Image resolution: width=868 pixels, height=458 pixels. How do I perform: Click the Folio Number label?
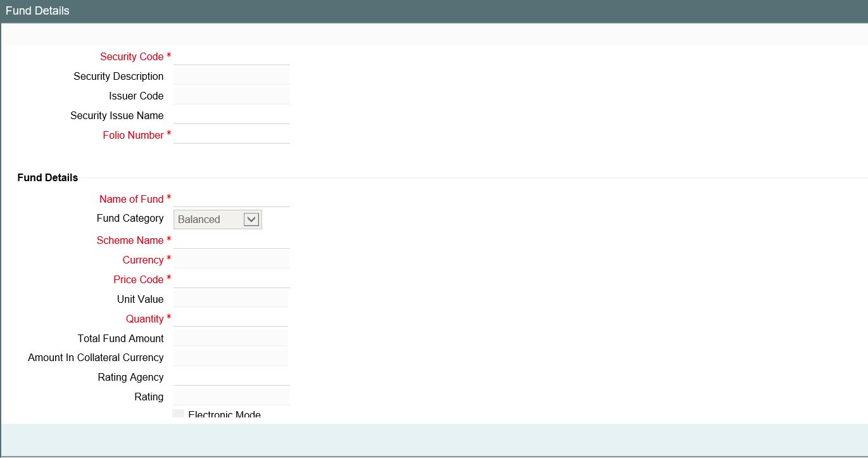[x=133, y=136]
